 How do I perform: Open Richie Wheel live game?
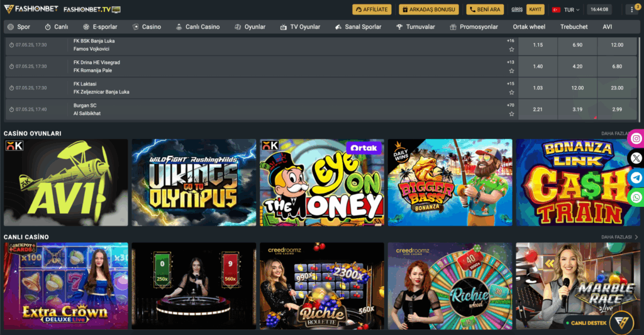(x=450, y=286)
